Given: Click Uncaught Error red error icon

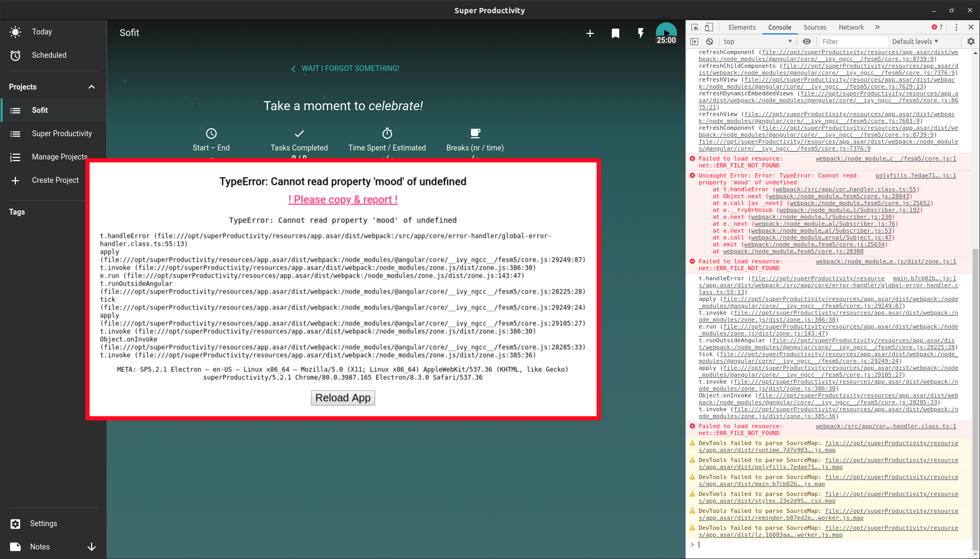Looking at the screenshot, I should click(692, 175).
